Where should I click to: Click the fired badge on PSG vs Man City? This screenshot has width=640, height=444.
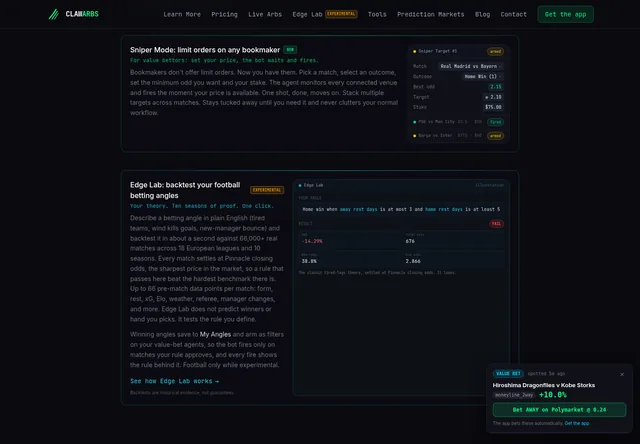[x=496, y=122]
